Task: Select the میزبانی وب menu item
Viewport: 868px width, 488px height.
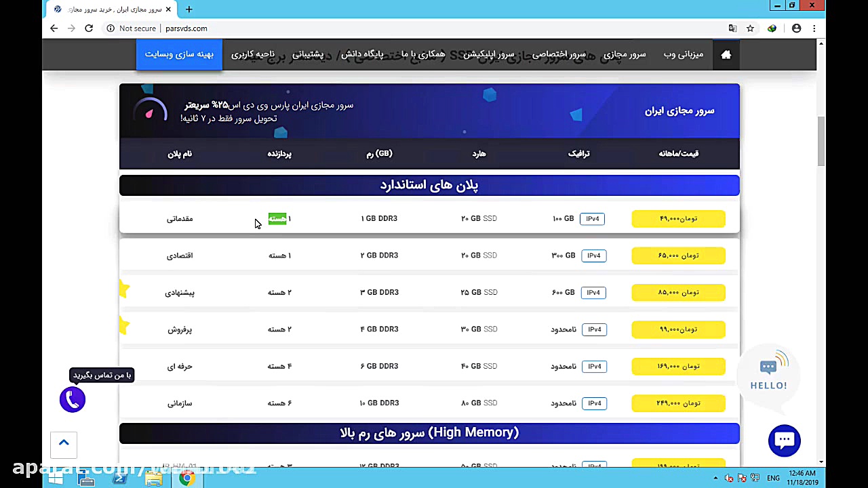Action: [x=683, y=54]
